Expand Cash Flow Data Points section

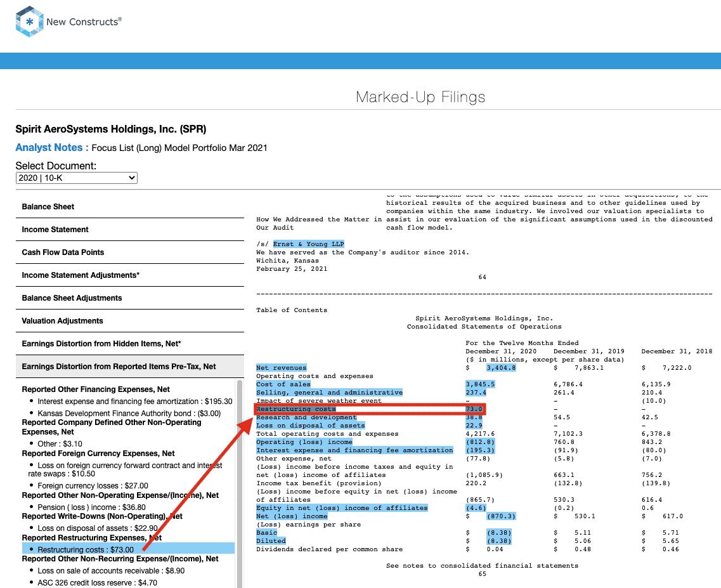click(129, 252)
